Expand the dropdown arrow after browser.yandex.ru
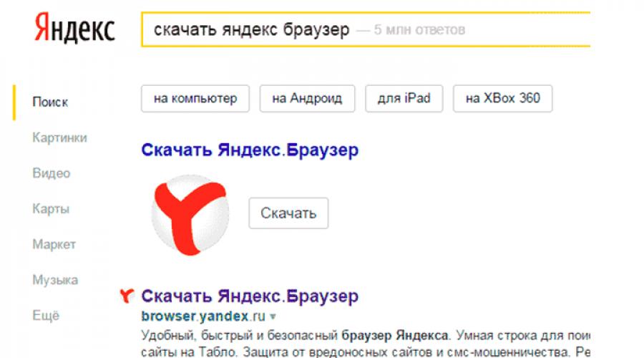This screenshot has height=358, width=644. pyautogui.click(x=273, y=316)
